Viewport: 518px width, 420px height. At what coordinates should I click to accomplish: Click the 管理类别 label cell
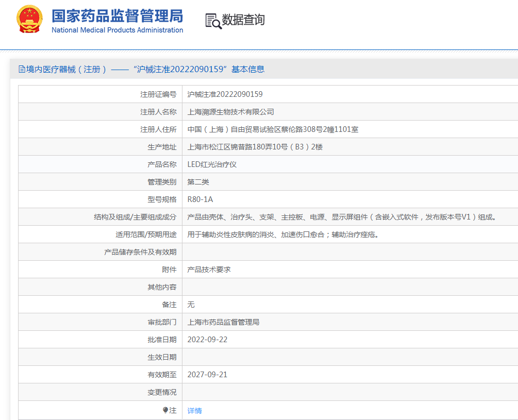point(101,182)
